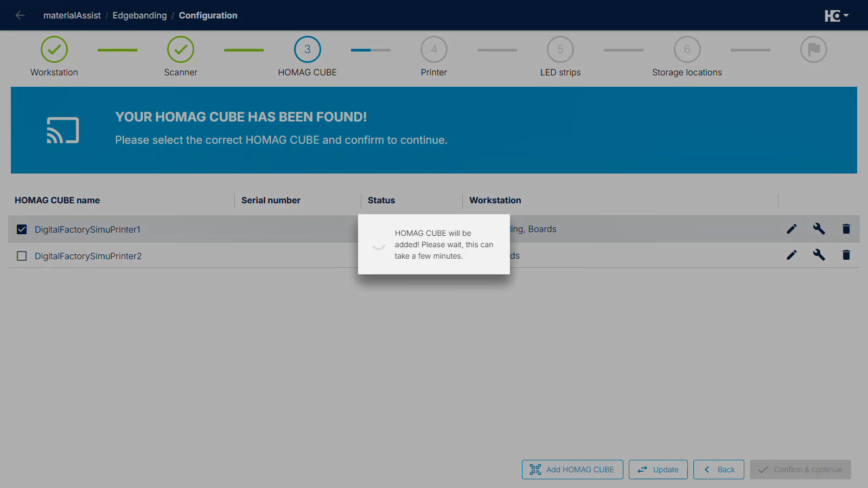Open the Edgebanding breadcrumb link

(139, 15)
